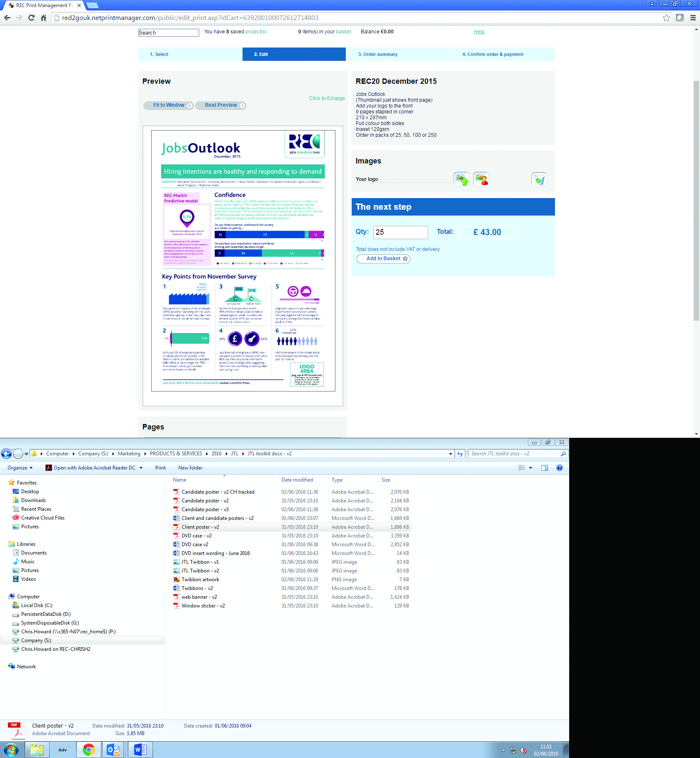Image resolution: width=700 pixels, height=758 pixels.
Task: Click the upload logo image icon
Action: (461, 179)
